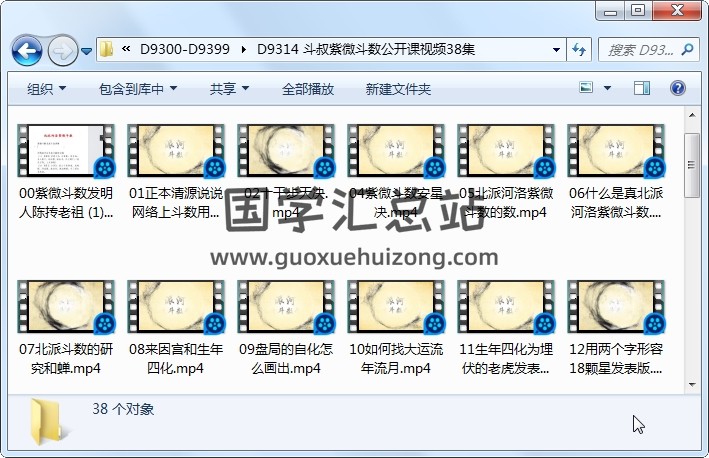Click file name 08来因宫和生年四化.mp4
This screenshot has width=709, height=458.
[176, 359]
